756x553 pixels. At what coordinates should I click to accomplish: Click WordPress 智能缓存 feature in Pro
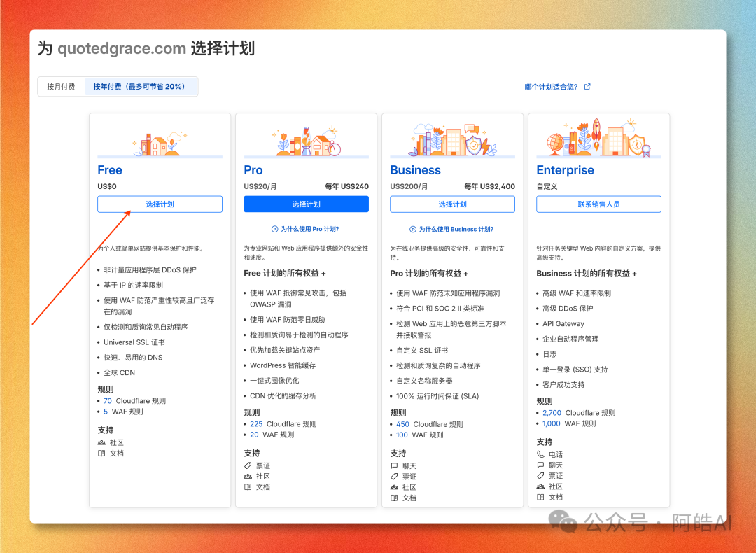point(283,365)
